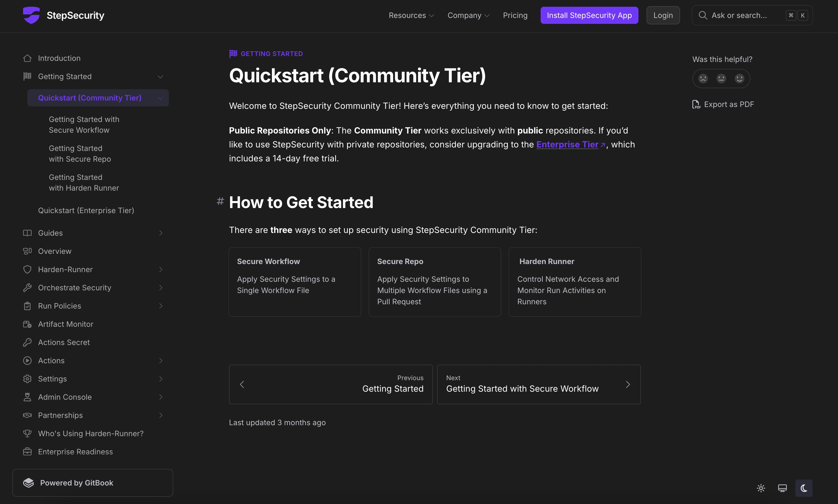The width and height of the screenshot is (838, 504).
Task: Switch to dark theme moon icon
Action: click(804, 488)
